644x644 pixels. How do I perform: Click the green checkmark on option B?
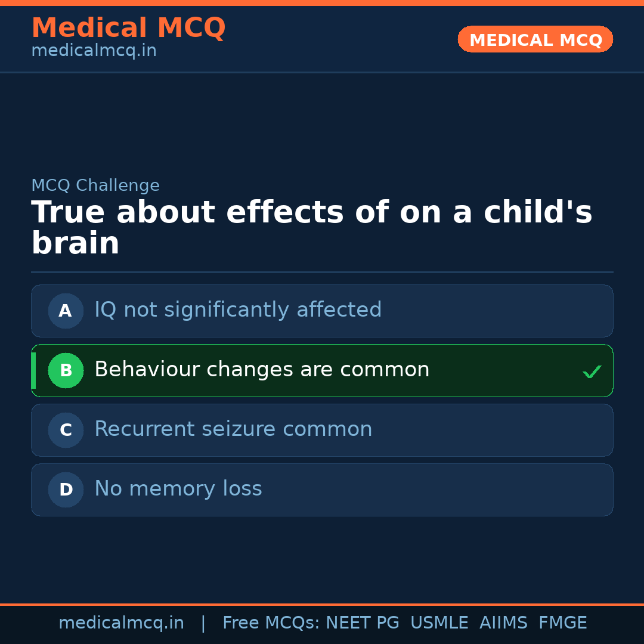592,371
